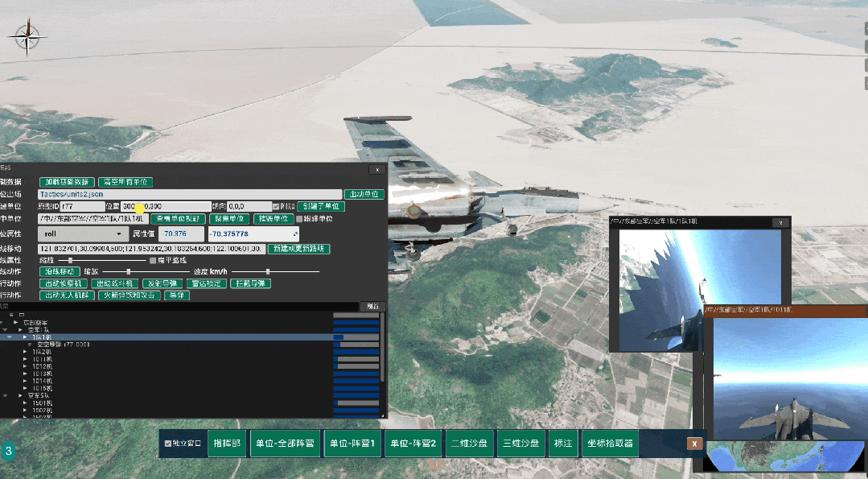
Task: Close the bottom toolbar with orange X
Action: (694, 444)
